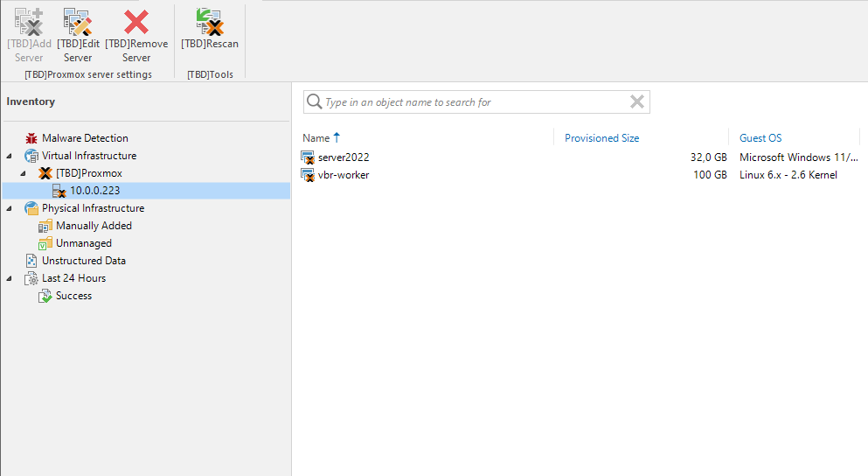
Task: Click the Unstructured Data icon
Action: (31, 261)
